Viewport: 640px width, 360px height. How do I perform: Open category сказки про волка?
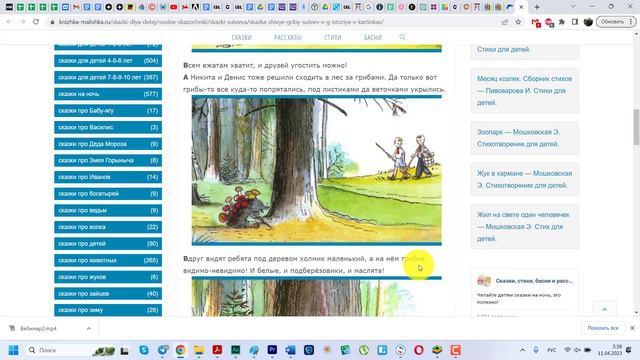(108, 227)
